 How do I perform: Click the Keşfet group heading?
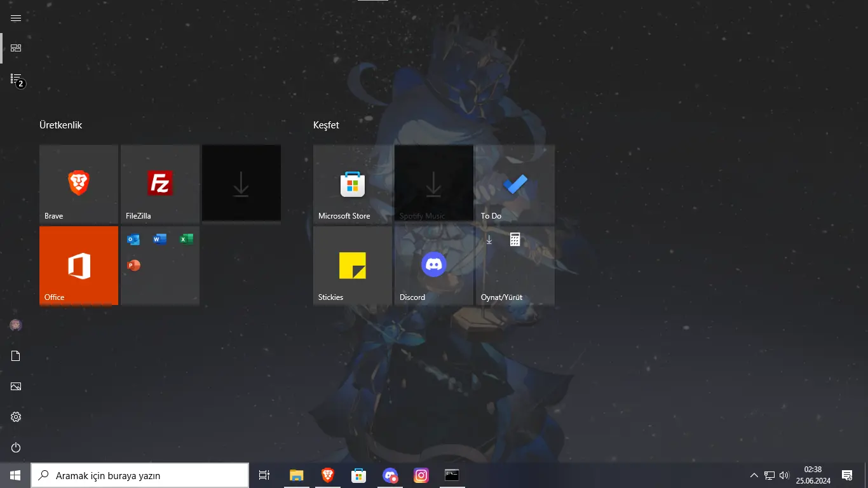coord(326,125)
